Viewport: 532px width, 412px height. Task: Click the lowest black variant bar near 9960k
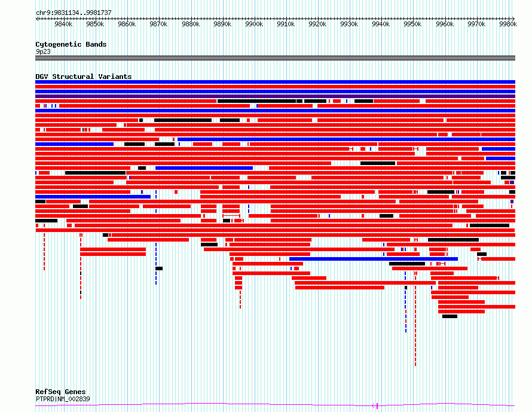pyautogui.click(x=450, y=316)
